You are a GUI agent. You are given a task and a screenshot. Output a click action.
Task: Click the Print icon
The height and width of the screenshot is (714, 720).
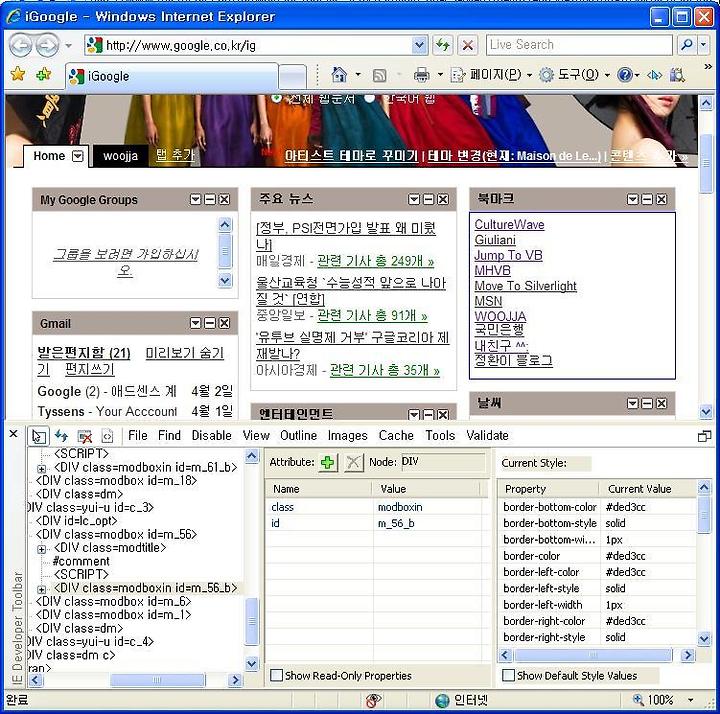click(x=421, y=75)
